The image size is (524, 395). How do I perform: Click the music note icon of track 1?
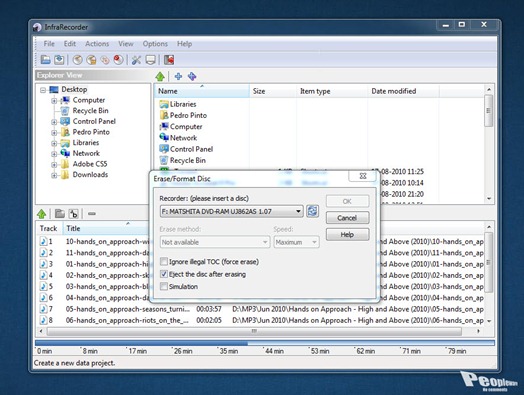click(43, 241)
